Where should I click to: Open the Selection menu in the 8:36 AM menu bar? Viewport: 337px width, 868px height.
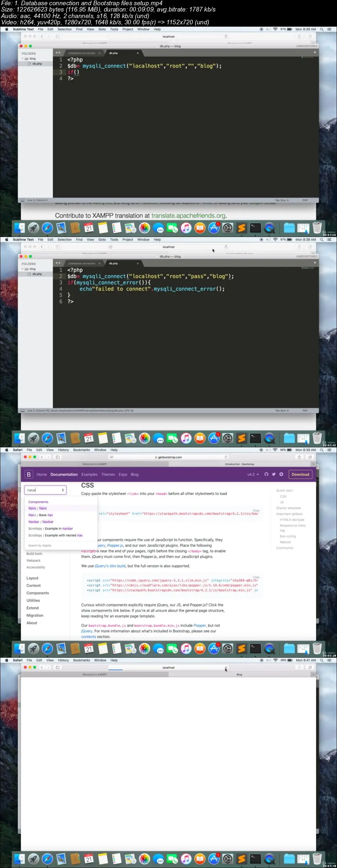click(65, 29)
